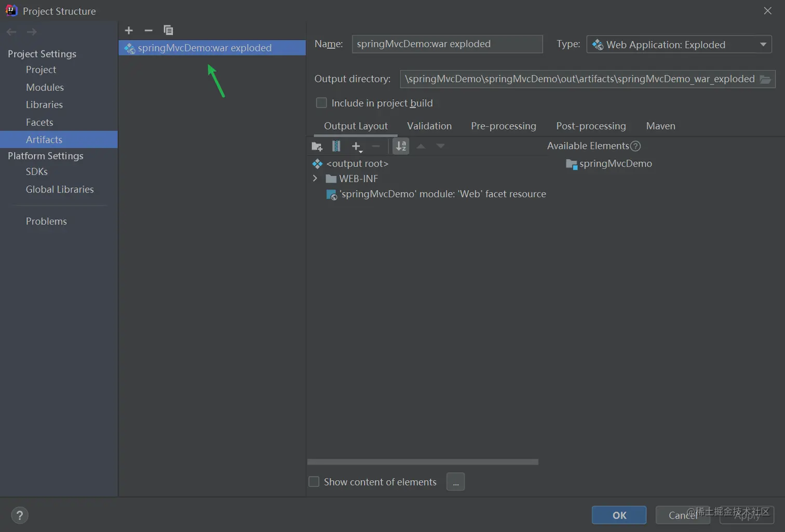Viewport: 785px width, 532px height.
Task: Remove element from output layout
Action: (x=376, y=146)
